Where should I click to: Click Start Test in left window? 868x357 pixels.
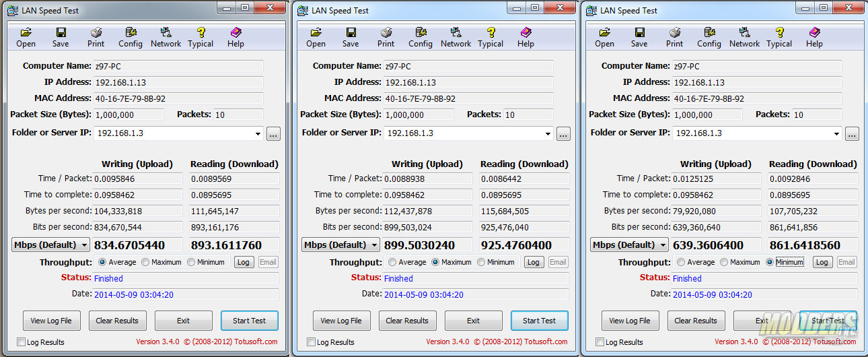pos(249,321)
